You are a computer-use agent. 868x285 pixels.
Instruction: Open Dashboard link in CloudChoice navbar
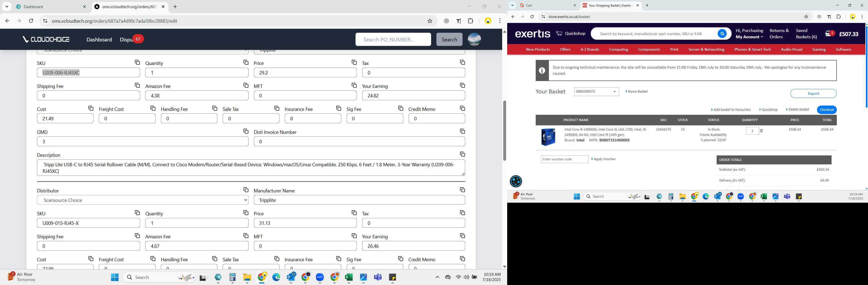point(99,40)
